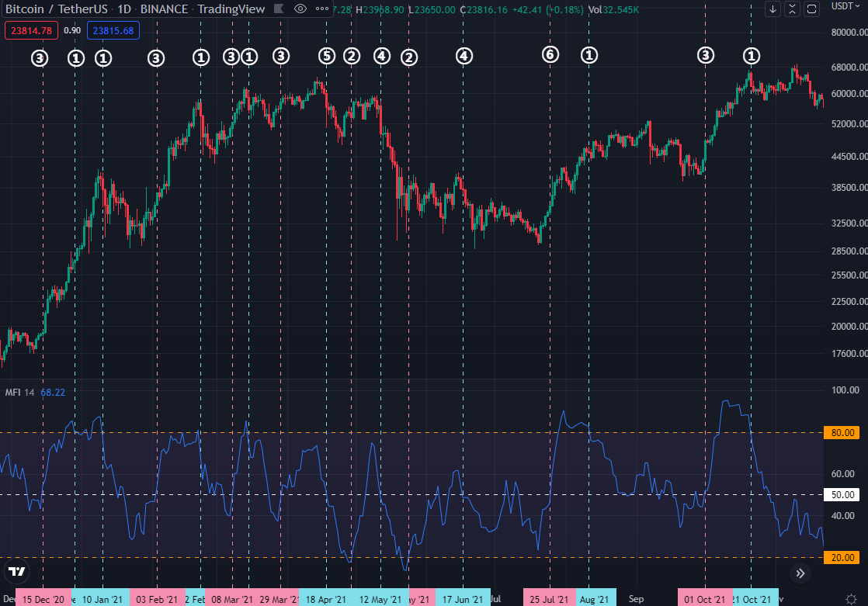Image resolution: width=868 pixels, height=606 pixels.
Task: Click the TradingView logo in the bottom-left corner
Action: point(16,572)
